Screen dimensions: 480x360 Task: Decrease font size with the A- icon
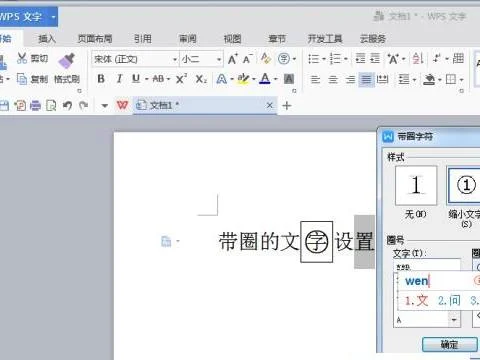click(x=247, y=59)
